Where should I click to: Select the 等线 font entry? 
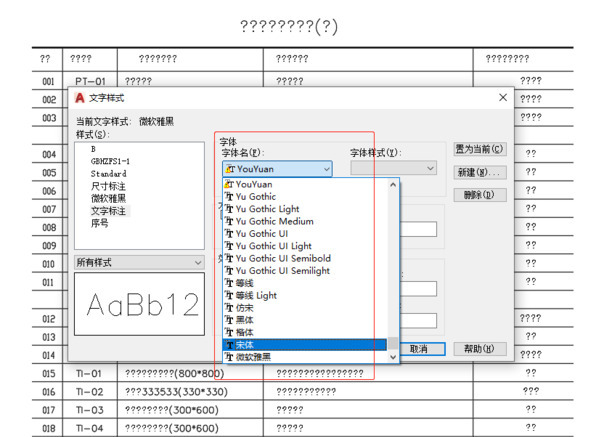click(x=305, y=283)
